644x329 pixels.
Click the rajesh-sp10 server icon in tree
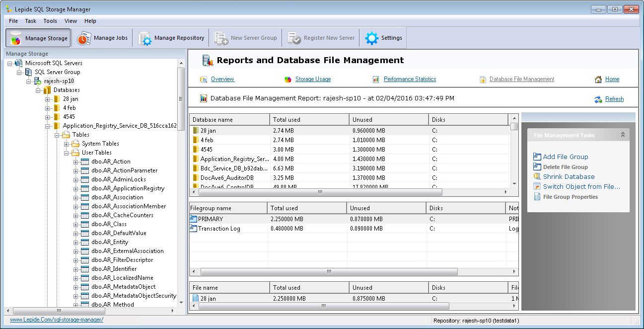point(38,81)
